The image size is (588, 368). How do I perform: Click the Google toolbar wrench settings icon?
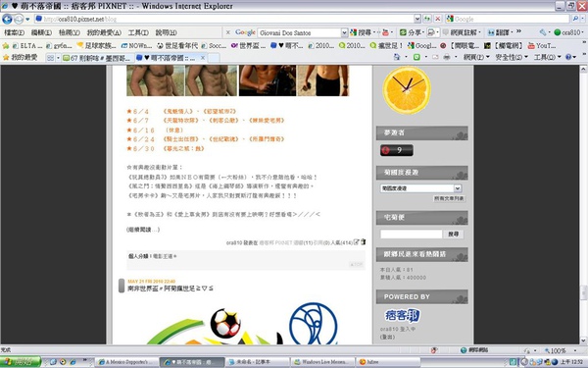click(543, 32)
